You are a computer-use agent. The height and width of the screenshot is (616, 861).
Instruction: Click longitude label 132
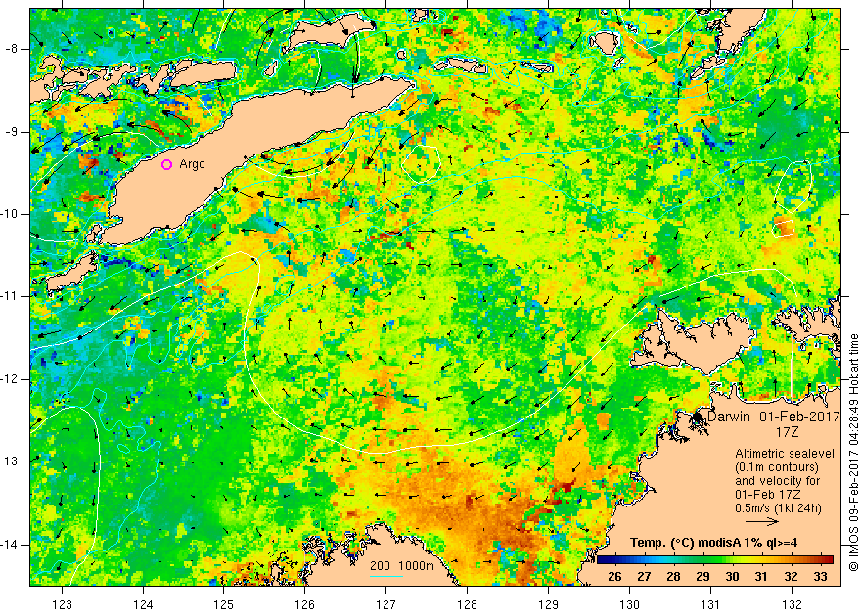coord(792,604)
